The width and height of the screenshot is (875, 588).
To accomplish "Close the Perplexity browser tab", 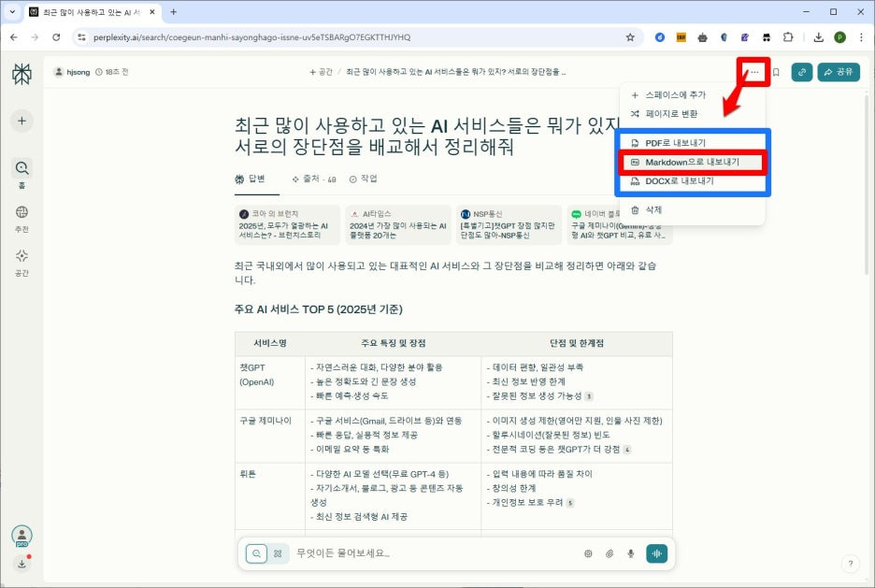I will tap(153, 12).
